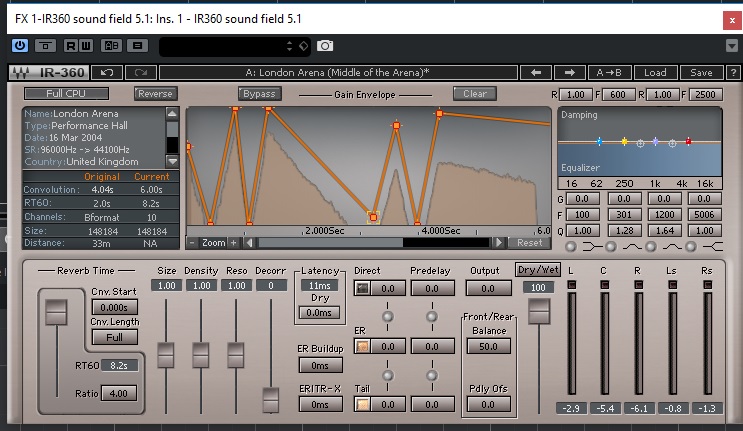Click the Reverb Time slider handle
The width and height of the screenshot is (743, 431).
click(56, 312)
